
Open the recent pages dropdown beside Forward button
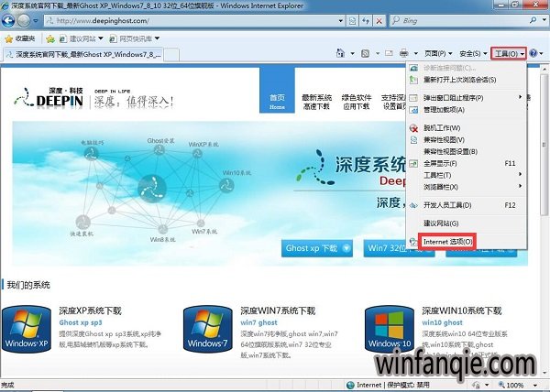tap(36, 21)
